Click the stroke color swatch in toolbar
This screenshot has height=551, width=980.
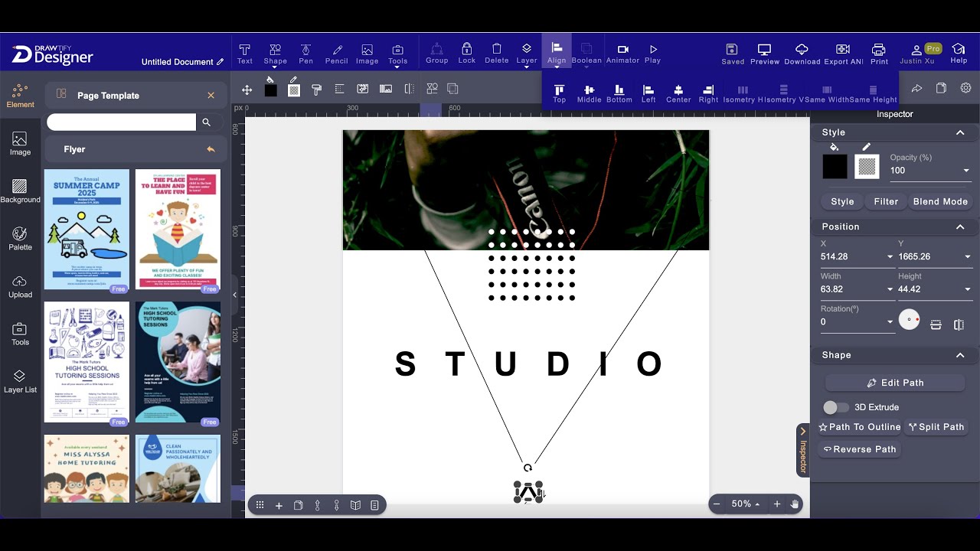coord(293,91)
